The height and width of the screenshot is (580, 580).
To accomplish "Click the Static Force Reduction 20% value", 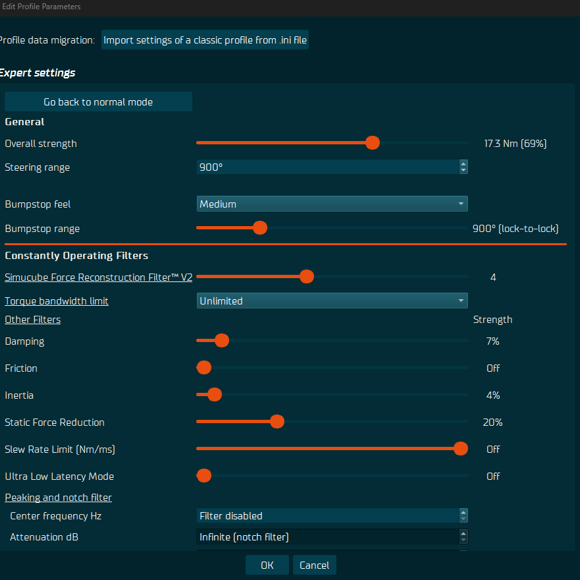I will pyautogui.click(x=493, y=422).
